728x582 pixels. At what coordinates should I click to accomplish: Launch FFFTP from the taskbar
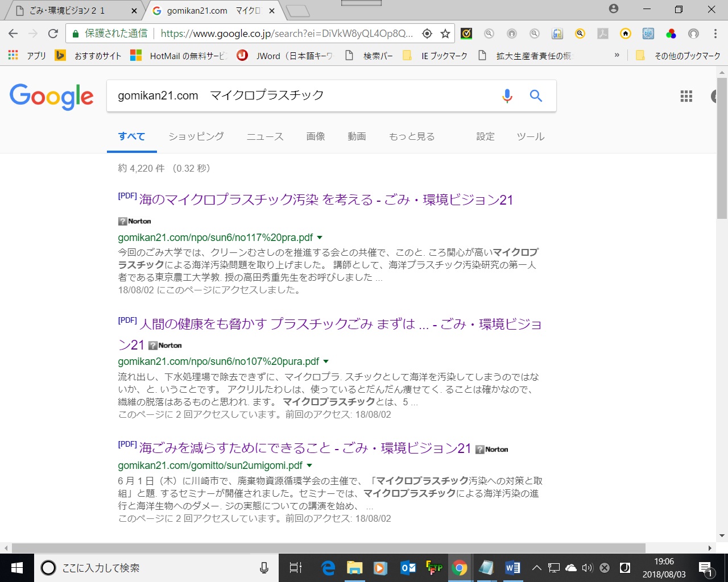click(434, 567)
